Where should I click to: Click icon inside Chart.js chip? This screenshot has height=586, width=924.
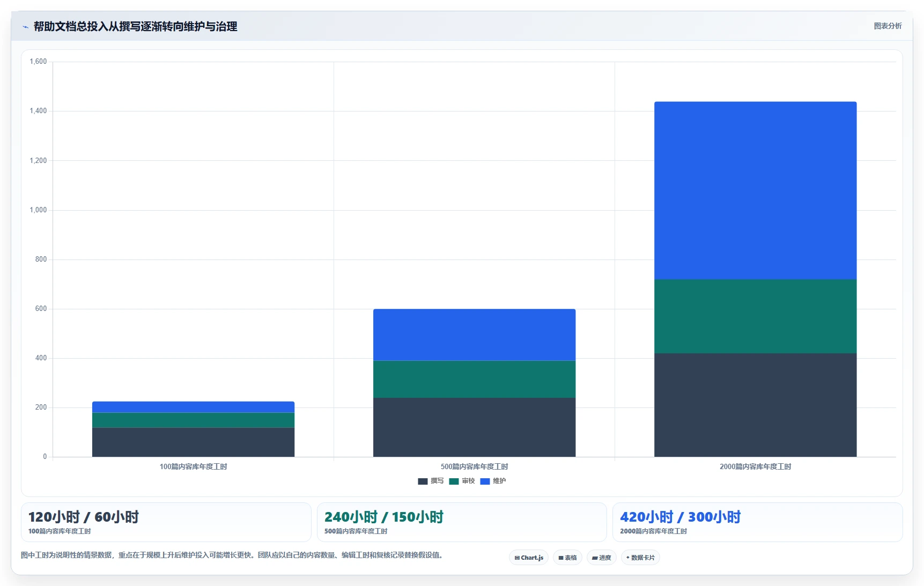[x=517, y=558]
